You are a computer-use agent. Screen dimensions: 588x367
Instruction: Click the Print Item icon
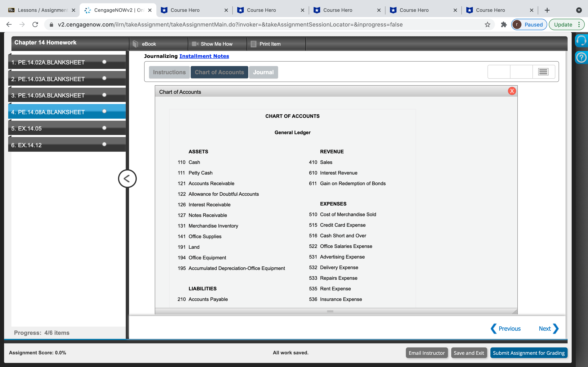(x=253, y=44)
